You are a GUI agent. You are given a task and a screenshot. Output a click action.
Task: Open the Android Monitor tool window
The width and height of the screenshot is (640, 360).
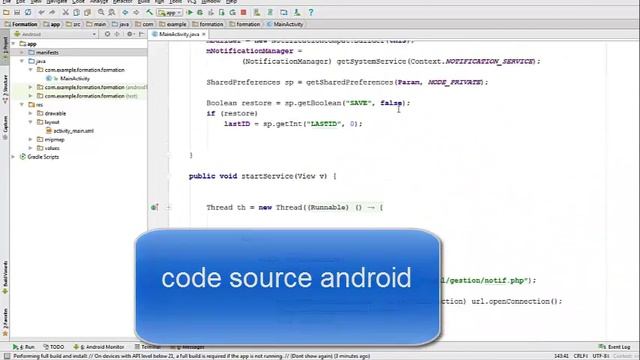pyautogui.click(x=99, y=347)
